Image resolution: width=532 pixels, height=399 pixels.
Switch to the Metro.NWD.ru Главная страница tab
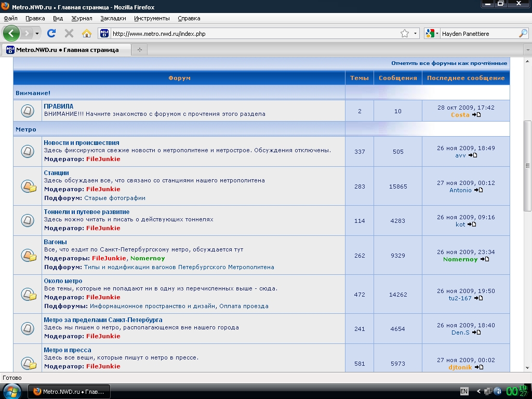pos(66,50)
